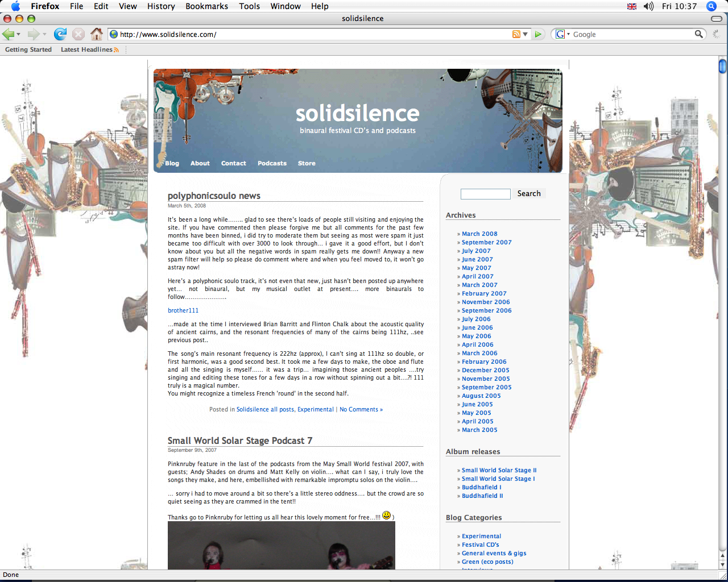Click the Reload page icon

(x=60, y=34)
